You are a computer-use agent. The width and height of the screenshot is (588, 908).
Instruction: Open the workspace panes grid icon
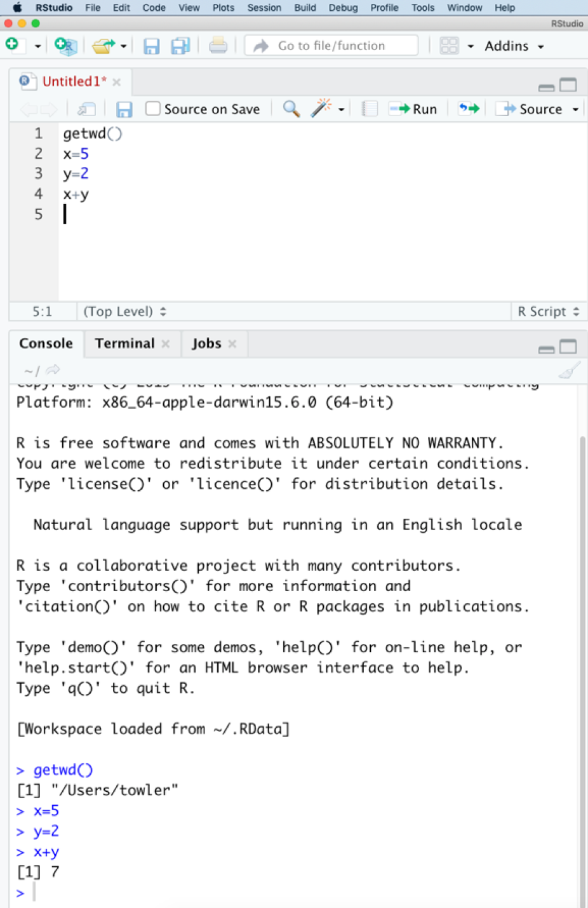pos(449,46)
